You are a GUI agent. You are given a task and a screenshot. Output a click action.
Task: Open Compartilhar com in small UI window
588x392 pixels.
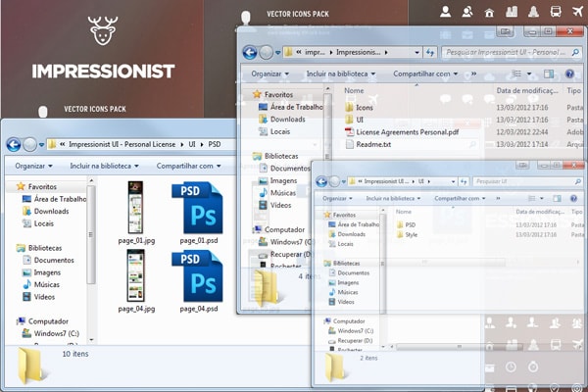pyautogui.click(x=460, y=198)
